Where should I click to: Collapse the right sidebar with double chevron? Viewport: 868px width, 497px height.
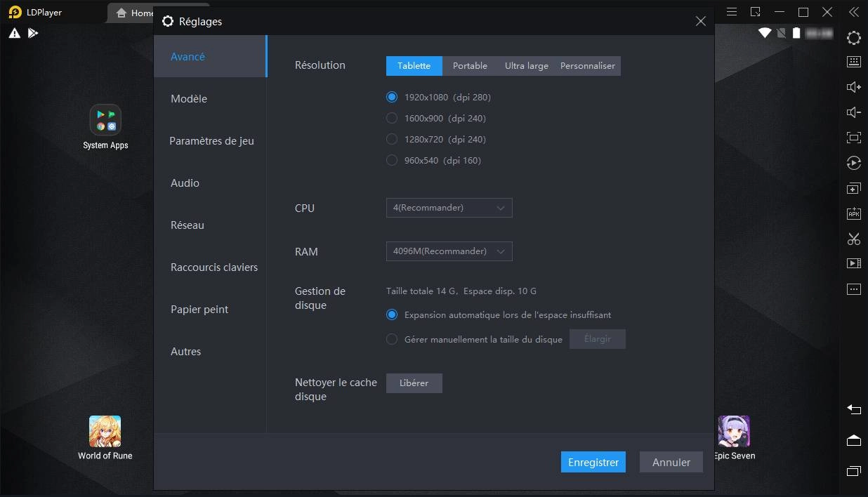click(854, 12)
